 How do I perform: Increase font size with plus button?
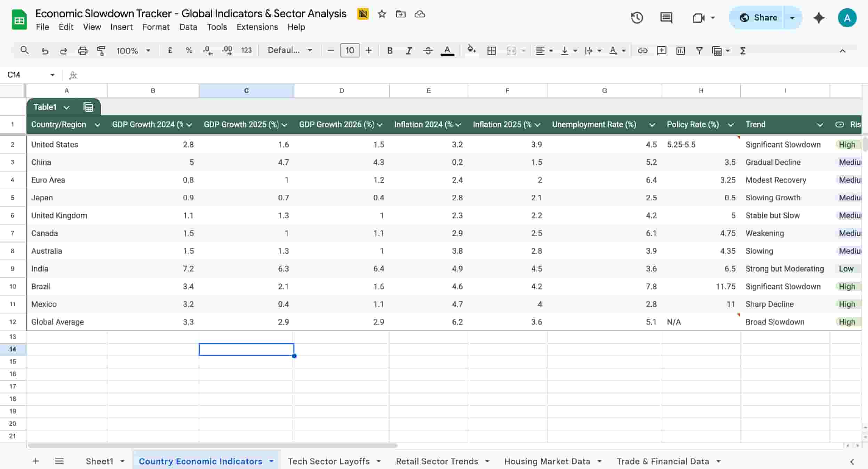coord(369,50)
